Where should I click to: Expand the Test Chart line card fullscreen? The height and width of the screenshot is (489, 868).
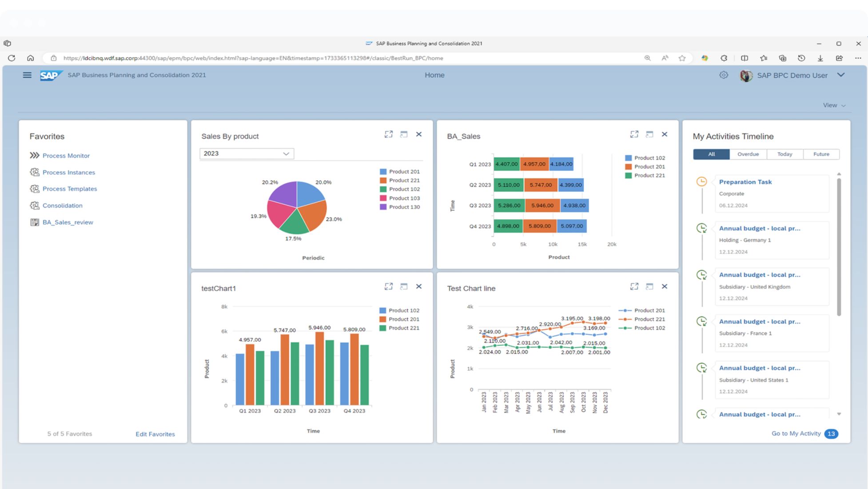[x=634, y=287]
